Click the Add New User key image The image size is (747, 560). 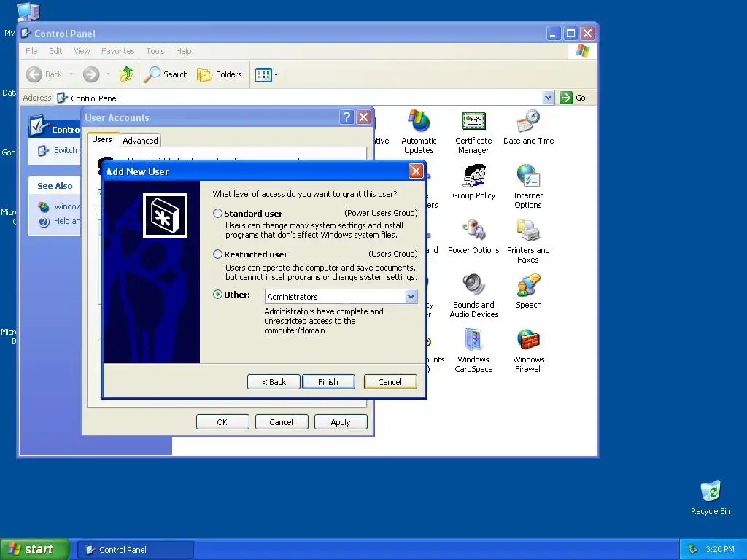(166, 215)
